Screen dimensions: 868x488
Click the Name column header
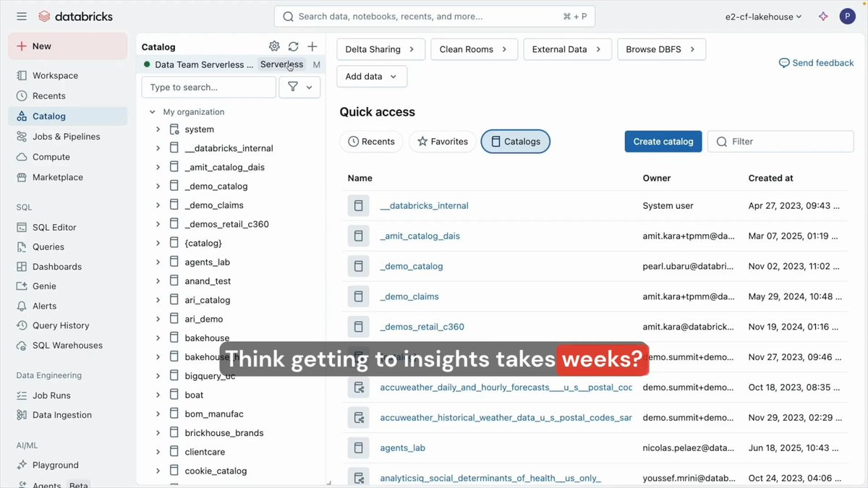click(x=359, y=178)
